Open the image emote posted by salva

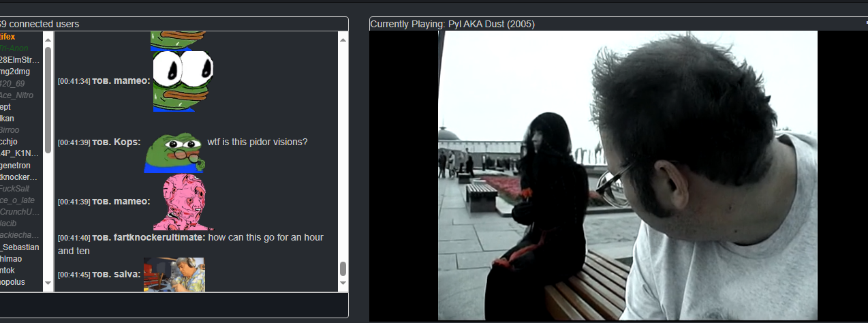174,274
